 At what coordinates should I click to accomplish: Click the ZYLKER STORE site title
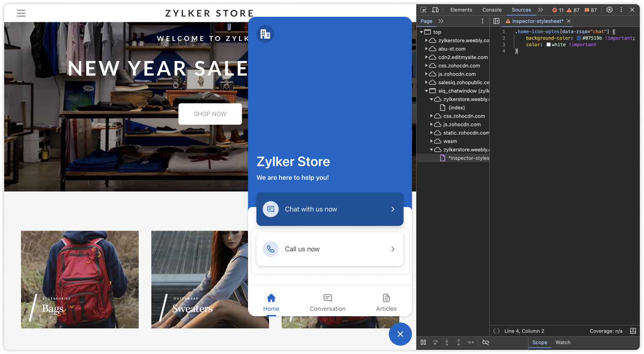[x=210, y=13]
